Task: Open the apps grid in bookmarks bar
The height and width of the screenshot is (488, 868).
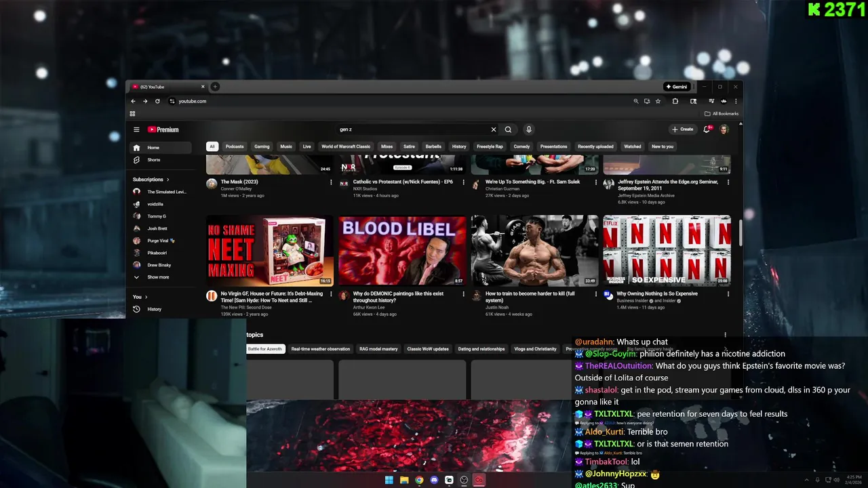Action: 132,114
